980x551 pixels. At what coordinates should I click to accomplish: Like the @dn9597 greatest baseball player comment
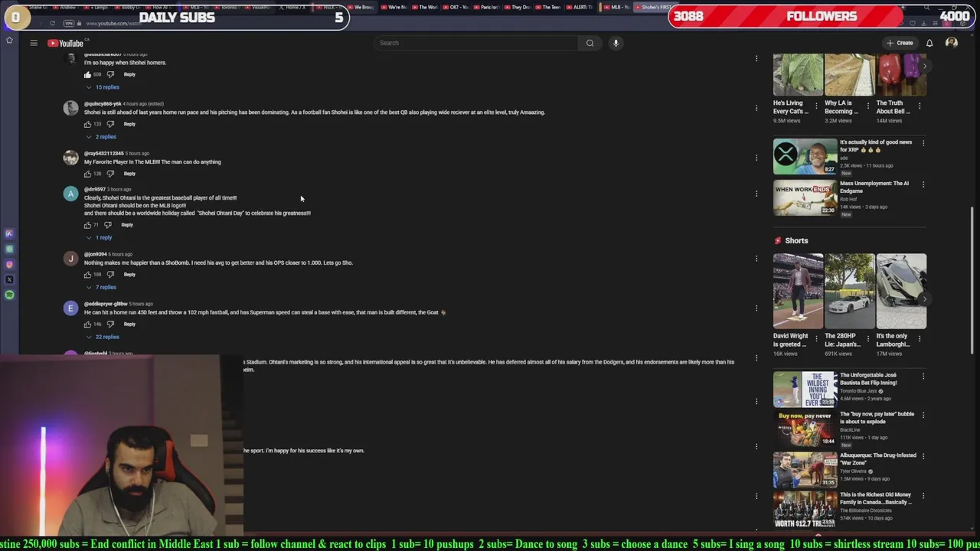87,225
